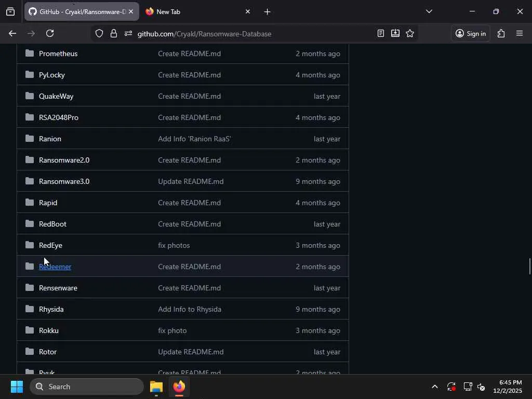Image resolution: width=532 pixels, height=399 pixels.
Task: Click "last year" in QuakeWay row
Action: click(327, 96)
